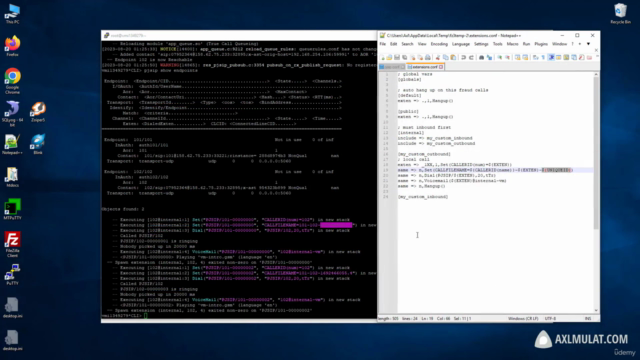The width and height of the screenshot is (640, 360).
Task: Click the X close-document button below menu bar
Action: pyautogui.click(x=596, y=50)
